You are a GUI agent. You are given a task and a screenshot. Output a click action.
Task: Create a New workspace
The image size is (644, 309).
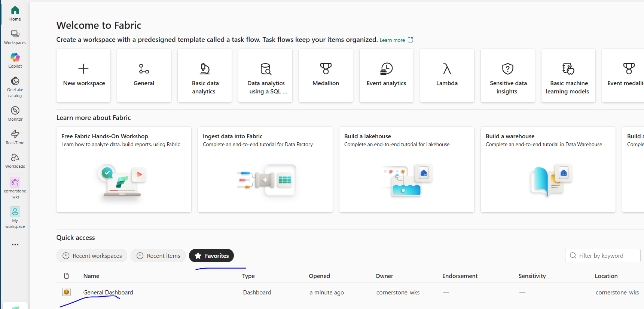coord(83,75)
